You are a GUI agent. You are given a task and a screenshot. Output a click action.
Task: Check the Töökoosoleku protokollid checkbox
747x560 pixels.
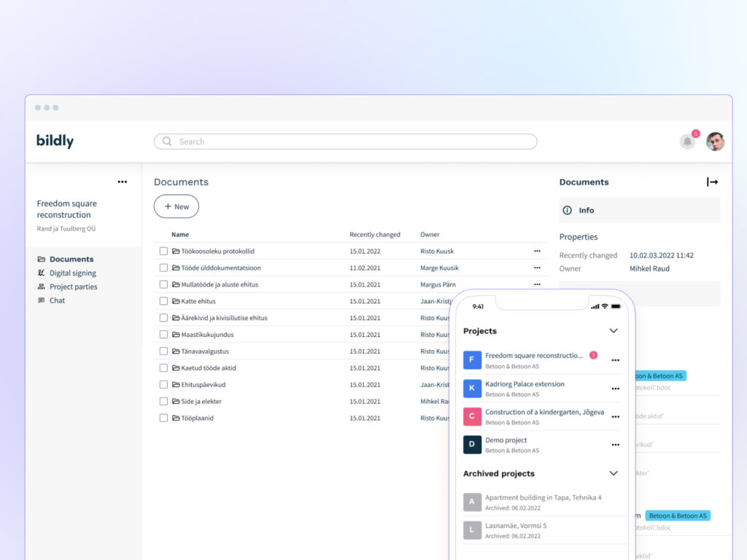pos(163,250)
